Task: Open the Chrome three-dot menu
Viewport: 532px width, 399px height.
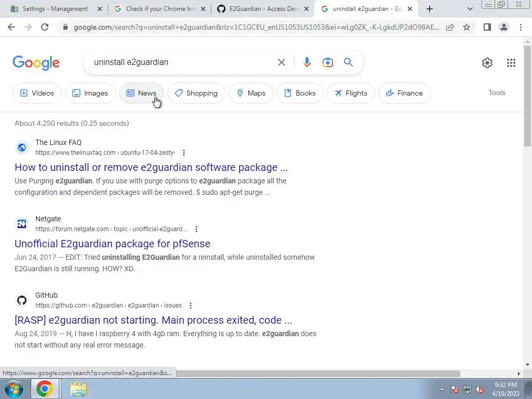Action: (x=521, y=27)
